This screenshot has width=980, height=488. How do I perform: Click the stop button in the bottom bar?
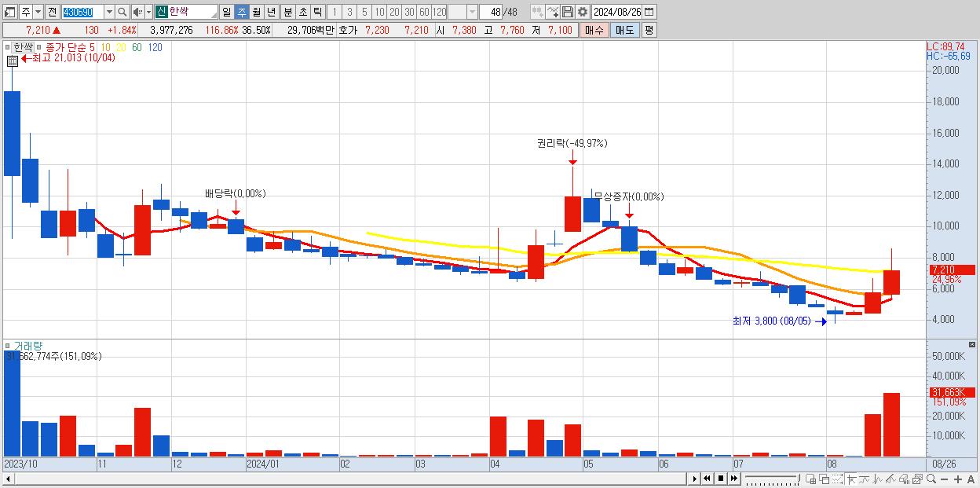click(721, 479)
